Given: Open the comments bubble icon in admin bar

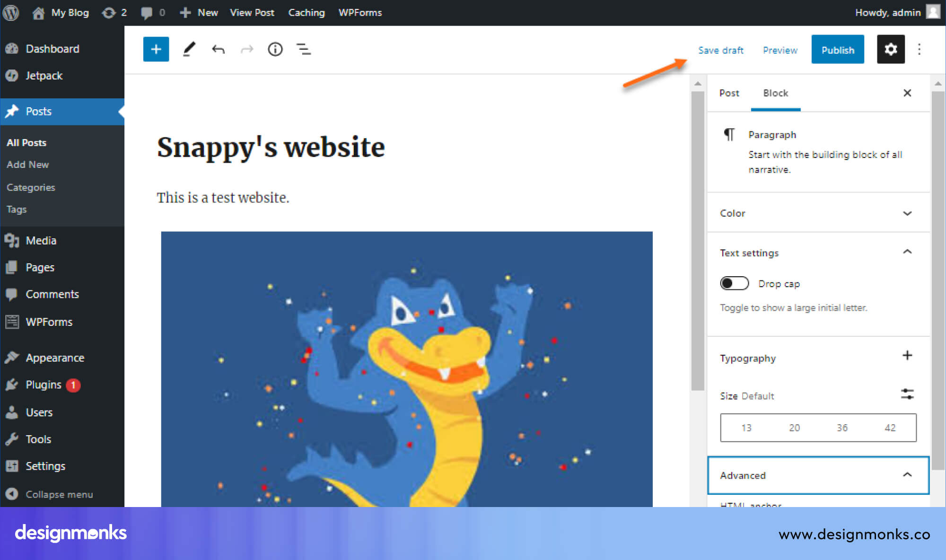Looking at the screenshot, I should click(153, 12).
